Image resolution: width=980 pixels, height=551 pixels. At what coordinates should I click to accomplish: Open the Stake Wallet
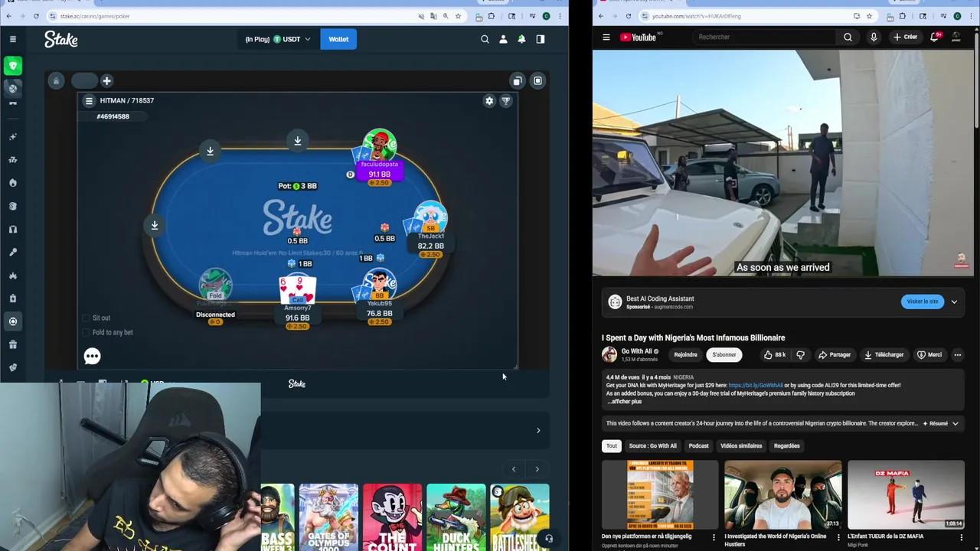(x=338, y=39)
